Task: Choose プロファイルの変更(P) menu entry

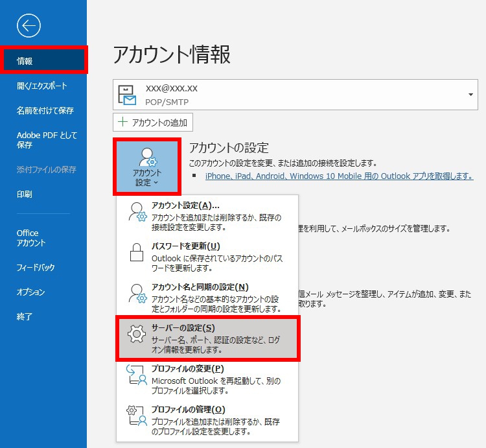Action: coord(207,379)
